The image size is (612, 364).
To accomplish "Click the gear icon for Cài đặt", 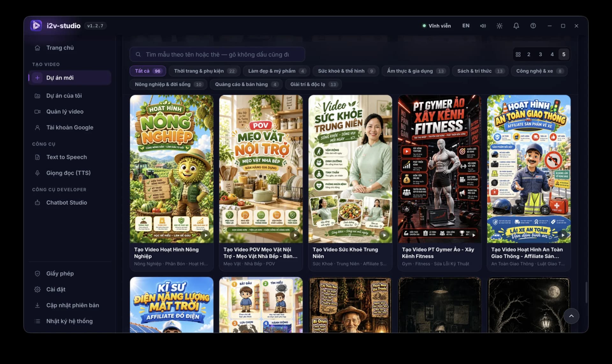I will [37, 289].
